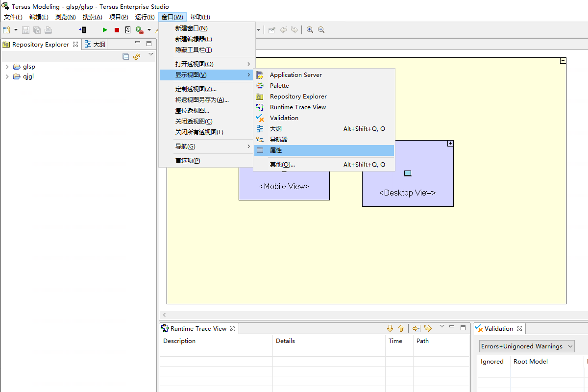Open the 编辑(E) menu

tap(39, 17)
